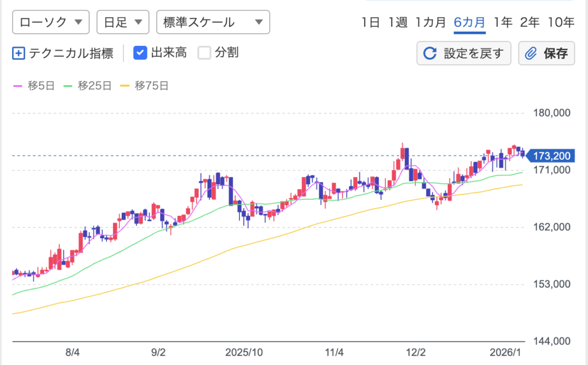Choose the 2年 period tab
The image size is (588, 365).
click(529, 23)
